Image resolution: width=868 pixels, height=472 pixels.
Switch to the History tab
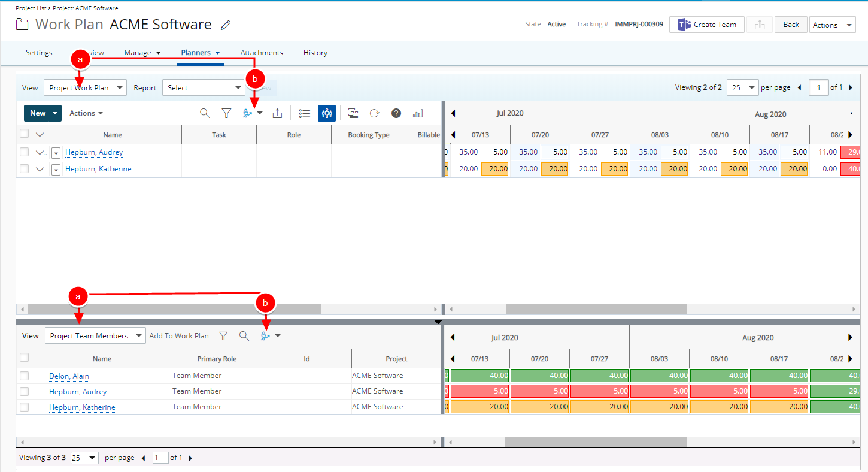pos(315,53)
